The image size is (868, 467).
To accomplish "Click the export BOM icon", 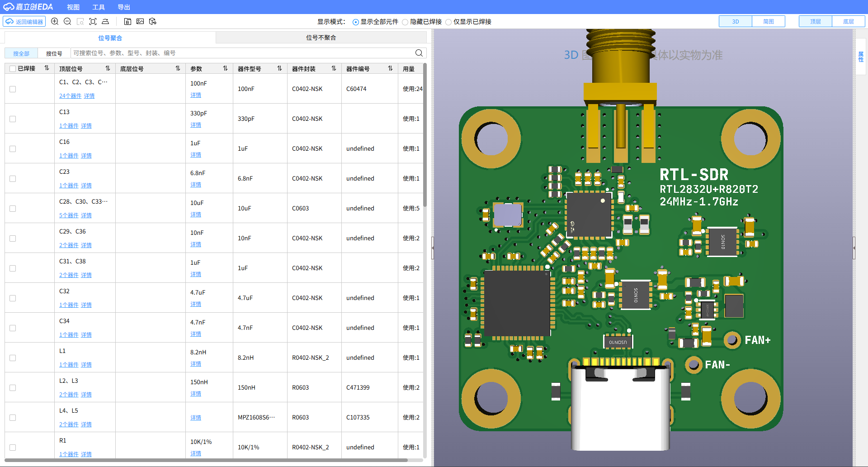I will pyautogui.click(x=128, y=21).
